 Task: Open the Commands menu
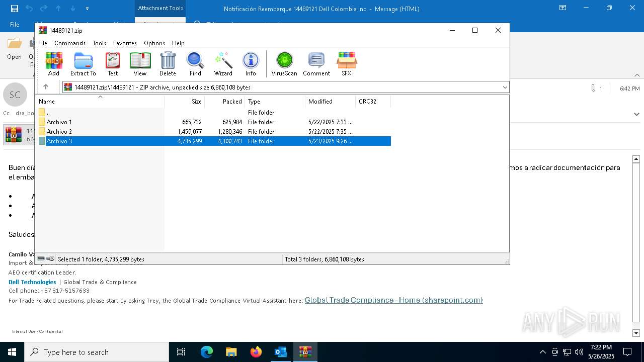pyautogui.click(x=70, y=43)
